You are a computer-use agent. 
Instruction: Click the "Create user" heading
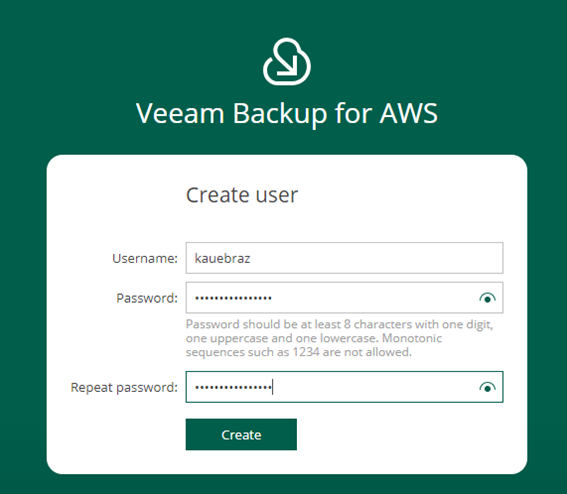pyautogui.click(x=242, y=195)
